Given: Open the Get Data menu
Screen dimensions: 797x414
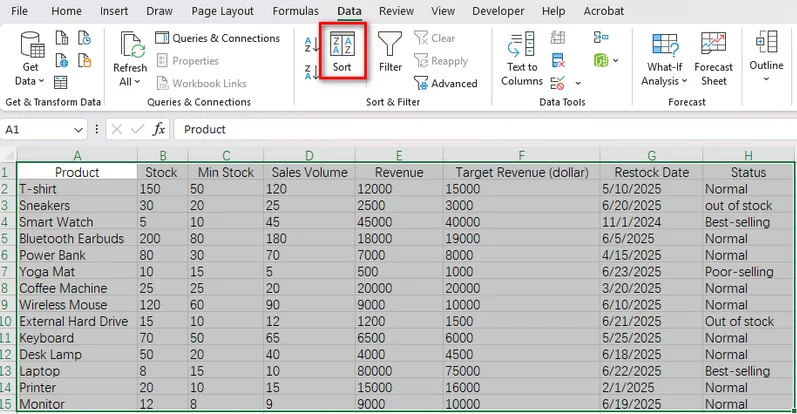Looking at the screenshot, I should [x=31, y=58].
